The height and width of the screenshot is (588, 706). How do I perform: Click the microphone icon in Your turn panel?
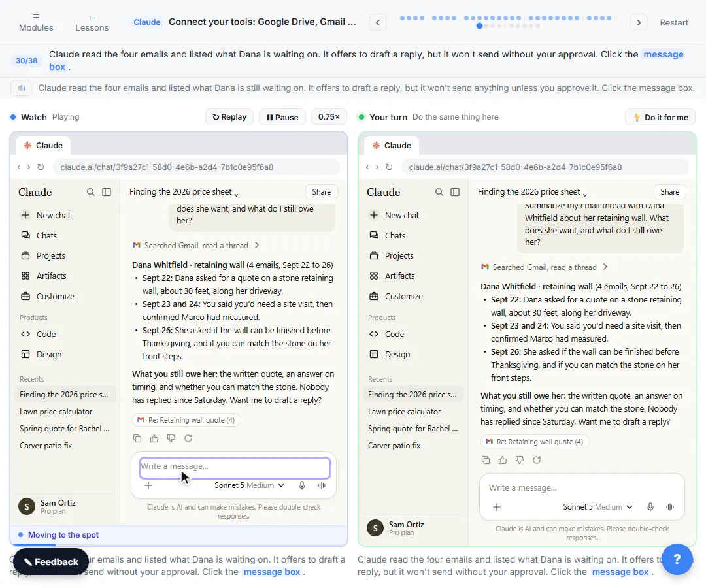tap(650, 507)
